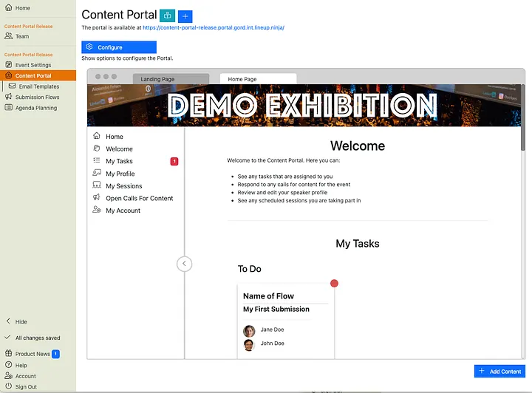
Task: Open Agenda Planning menu item
Action: click(x=36, y=108)
